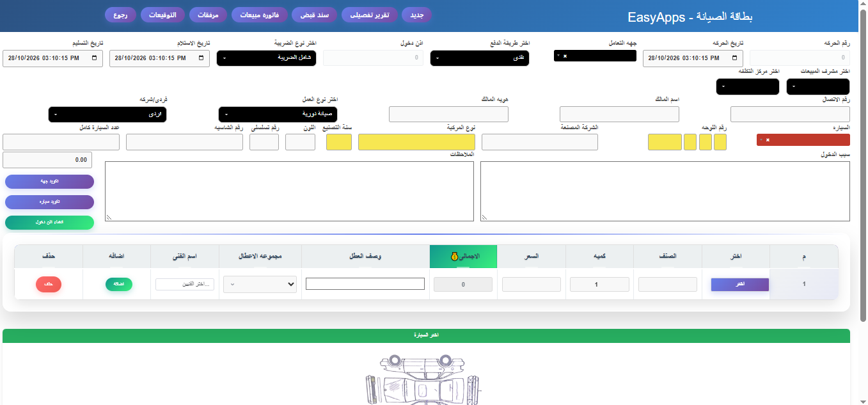
Task: Clear the red السياره selection with its x
Action: (x=768, y=140)
